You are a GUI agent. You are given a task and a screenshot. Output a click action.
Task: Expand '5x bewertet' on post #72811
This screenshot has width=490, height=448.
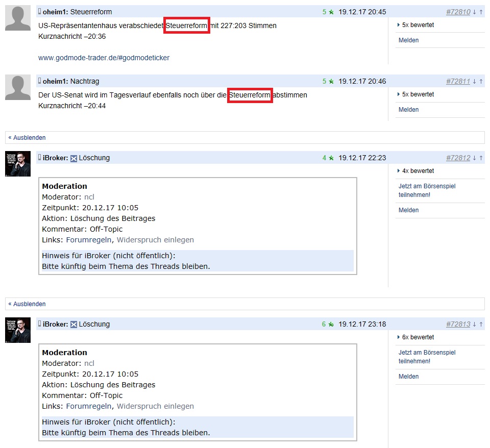point(415,94)
